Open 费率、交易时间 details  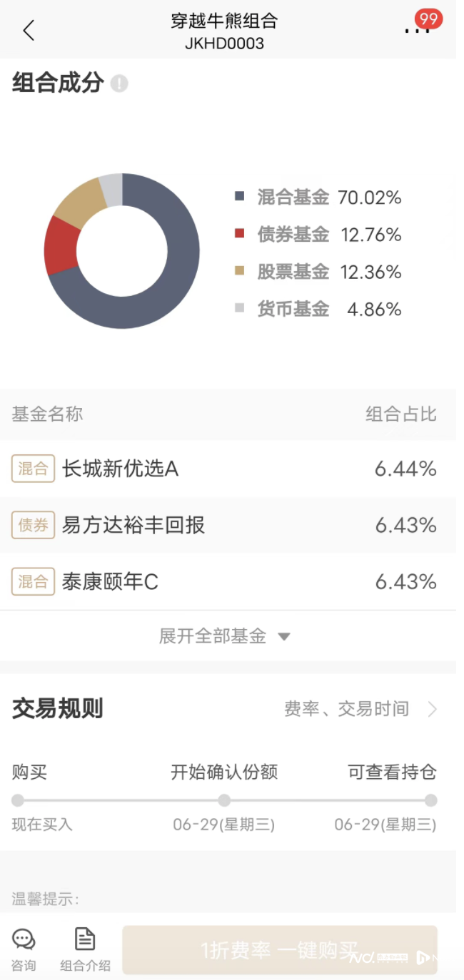[x=346, y=709]
